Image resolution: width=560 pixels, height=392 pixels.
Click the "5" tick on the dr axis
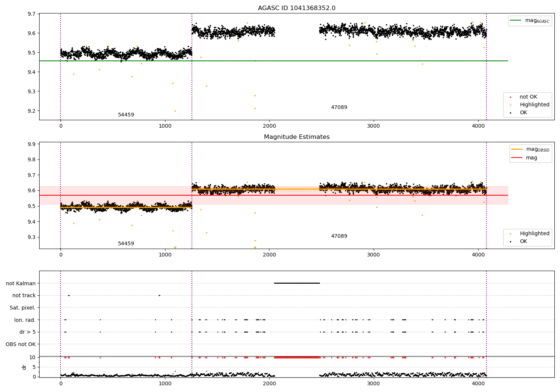coord(34,367)
